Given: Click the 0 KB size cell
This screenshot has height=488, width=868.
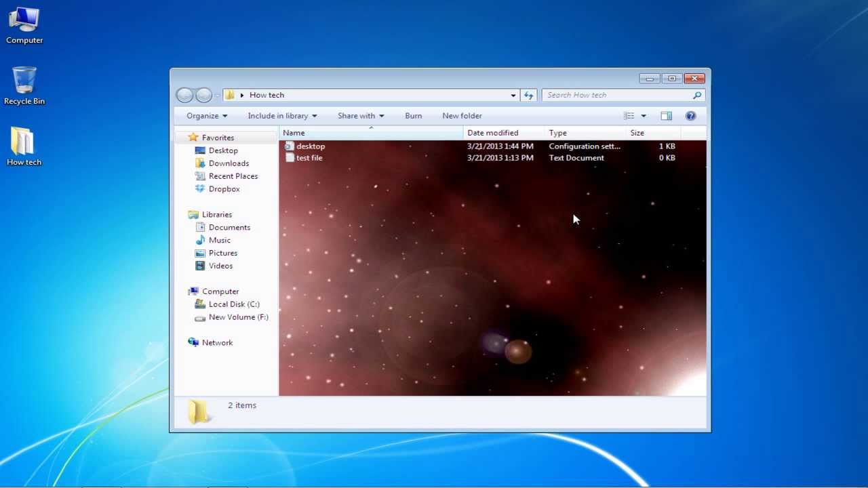Looking at the screenshot, I should pyautogui.click(x=667, y=158).
